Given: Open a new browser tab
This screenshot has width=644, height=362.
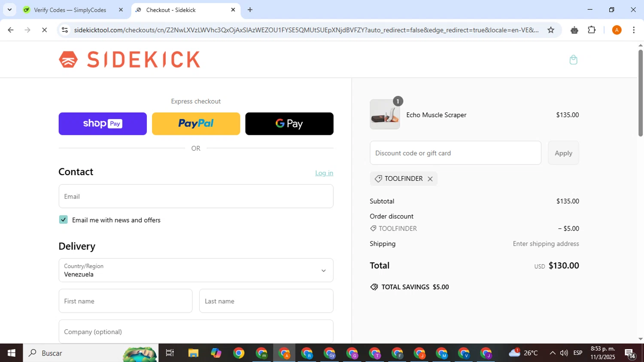Looking at the screenshot, I should pos(250,10).
